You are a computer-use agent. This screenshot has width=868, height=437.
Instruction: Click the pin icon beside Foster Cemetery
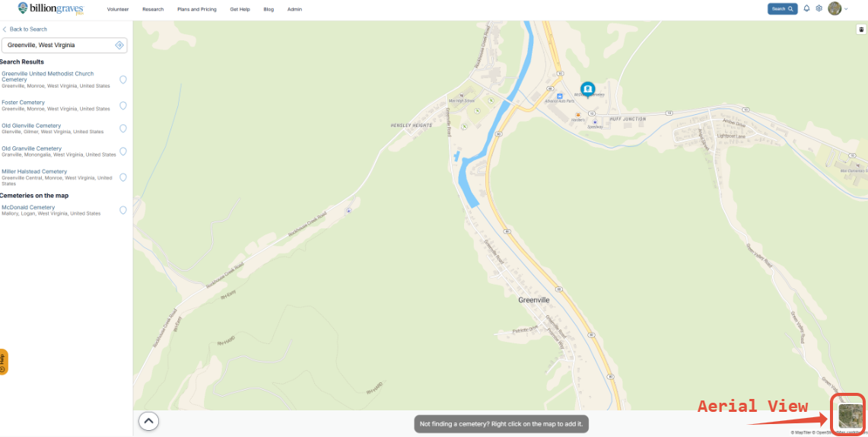(x=123, y=105)
